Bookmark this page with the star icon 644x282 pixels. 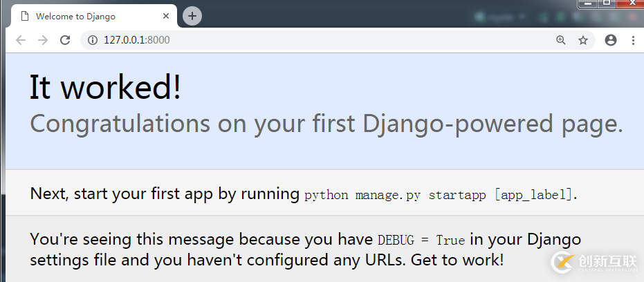(x=583, y=40)
